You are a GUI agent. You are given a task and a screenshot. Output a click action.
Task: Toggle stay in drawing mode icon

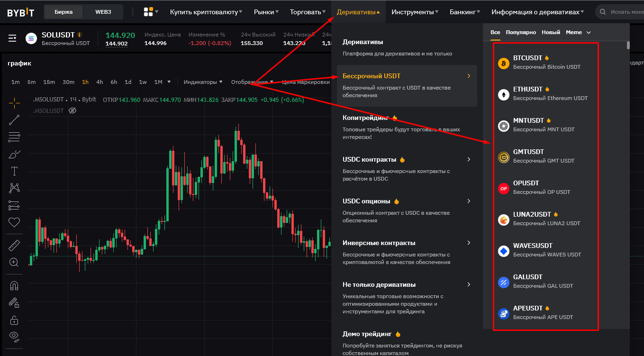pyautogui.click(x=14, y=302)
